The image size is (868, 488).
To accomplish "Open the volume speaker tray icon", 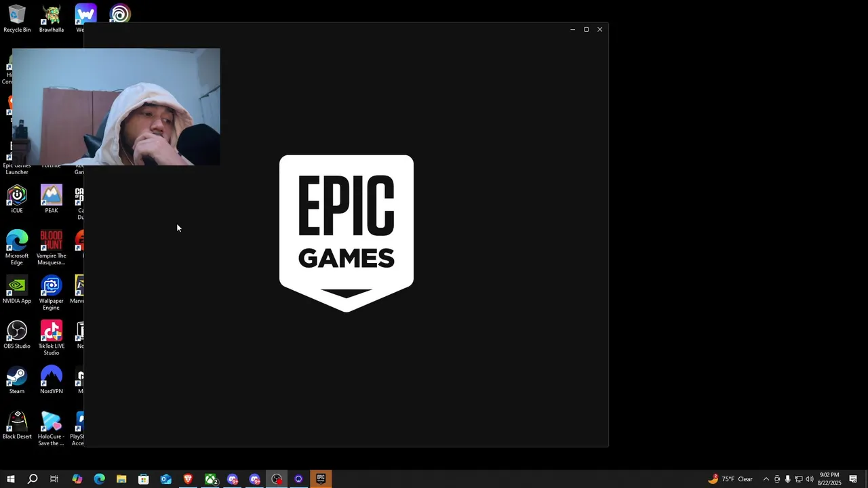I will [810, 479].
